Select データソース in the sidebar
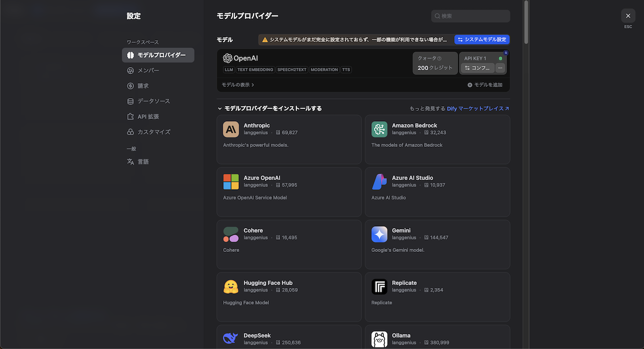Viewport: 644px width, 349px height. [153, 101]
